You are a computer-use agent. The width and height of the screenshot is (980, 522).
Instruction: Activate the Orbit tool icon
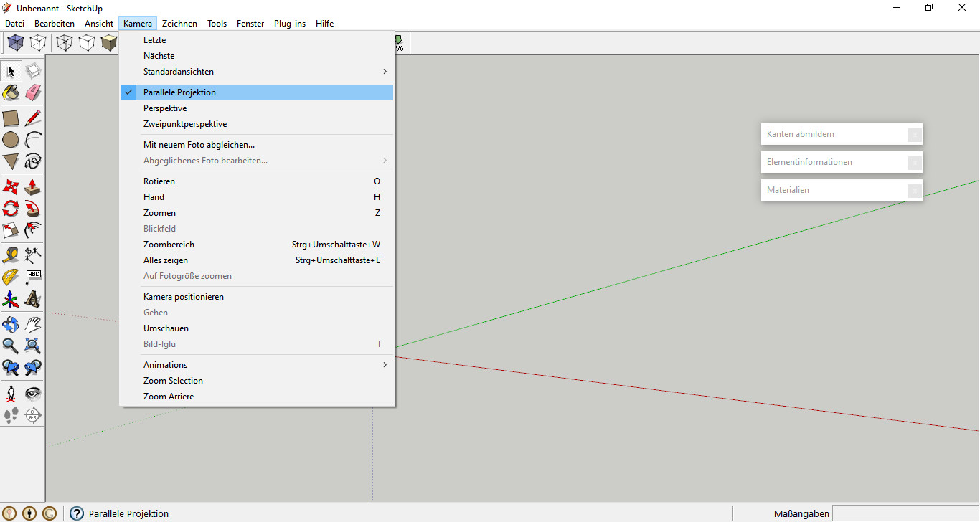click(x=11, y=324)
